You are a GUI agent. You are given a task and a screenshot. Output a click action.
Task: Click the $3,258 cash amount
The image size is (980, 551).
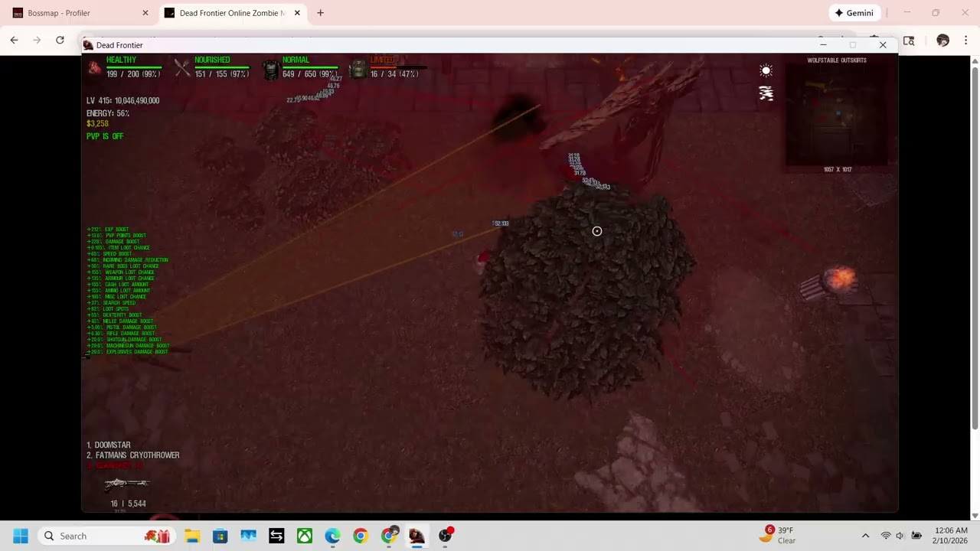(x=97, y=123)
